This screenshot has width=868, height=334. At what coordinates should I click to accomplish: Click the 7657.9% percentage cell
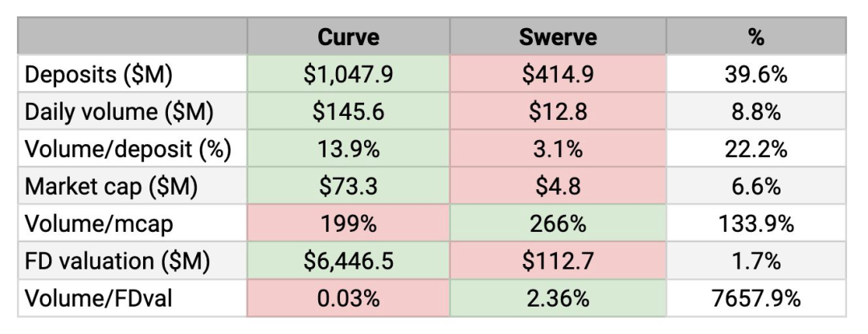[755, 298]
